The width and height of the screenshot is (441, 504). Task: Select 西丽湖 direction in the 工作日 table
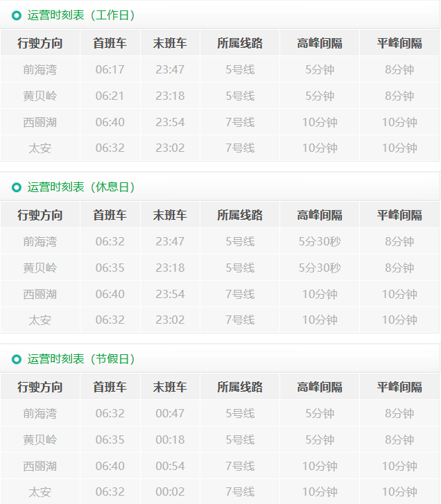coord(40,122)
